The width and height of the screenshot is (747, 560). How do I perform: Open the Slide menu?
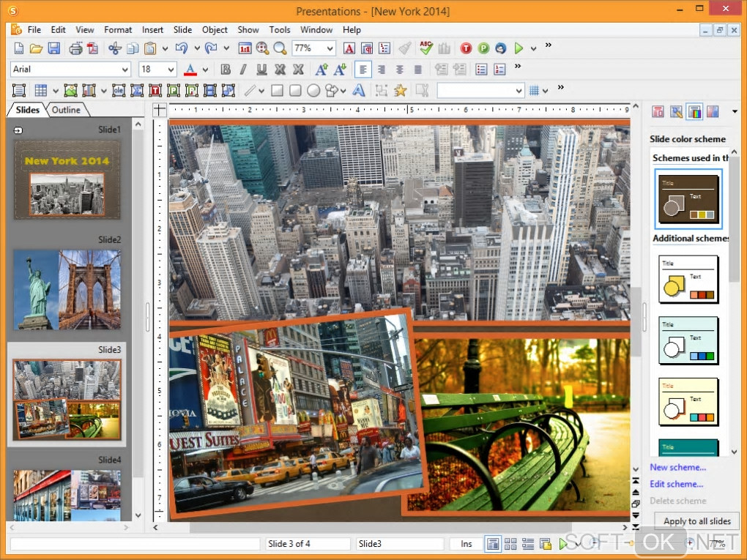[182, 30]
